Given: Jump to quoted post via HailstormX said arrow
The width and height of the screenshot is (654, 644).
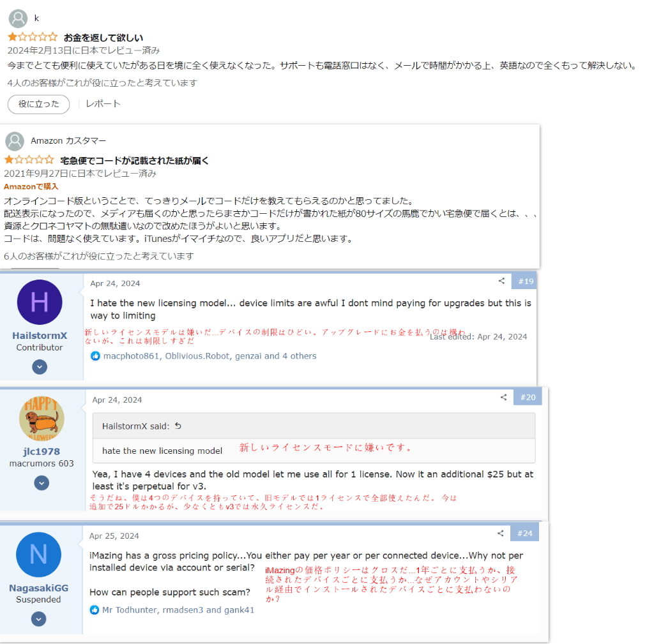Looking at the screenshot, I should tap(178, 426).
